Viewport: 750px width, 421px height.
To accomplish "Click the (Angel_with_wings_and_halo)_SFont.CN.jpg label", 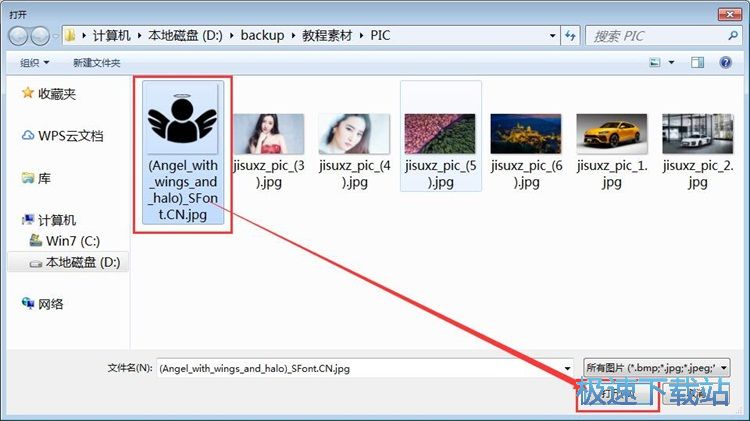I will pos(183,190).
